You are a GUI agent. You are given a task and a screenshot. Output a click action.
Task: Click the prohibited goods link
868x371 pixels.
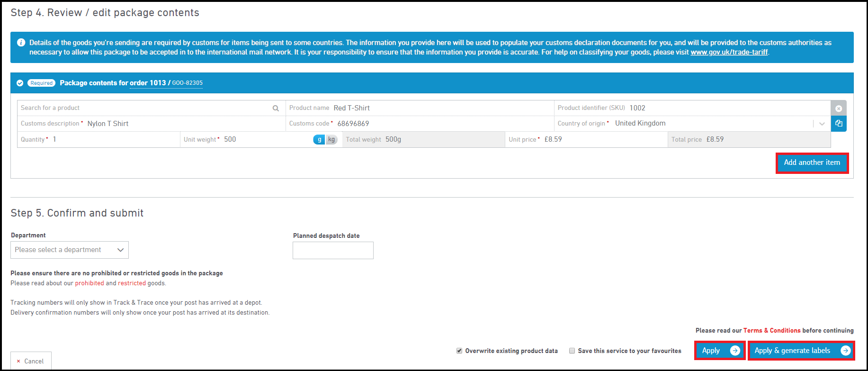[89, 283]
